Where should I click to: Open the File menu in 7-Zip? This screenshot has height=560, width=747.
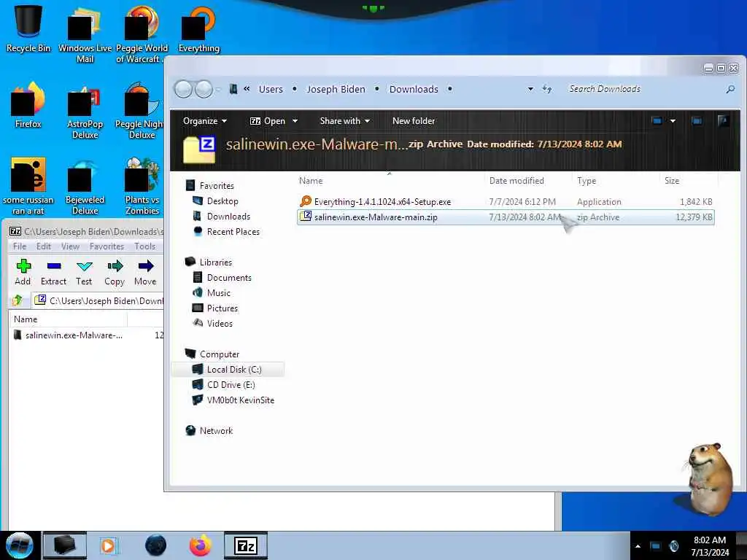click(20, 246)
